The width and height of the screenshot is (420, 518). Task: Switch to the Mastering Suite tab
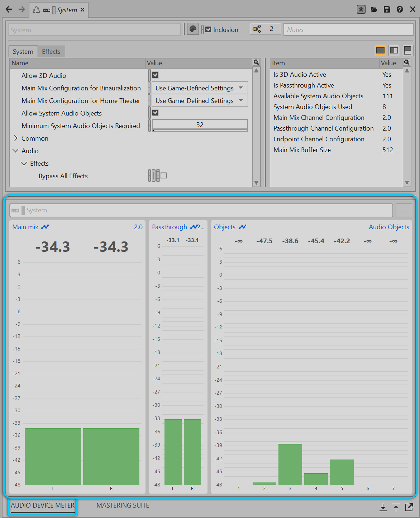coord(123,505)
